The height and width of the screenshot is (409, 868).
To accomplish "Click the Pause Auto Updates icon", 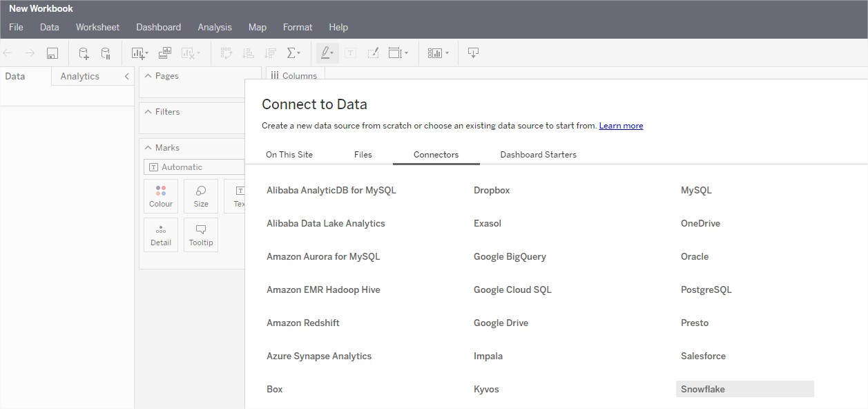I will [106, 53].
